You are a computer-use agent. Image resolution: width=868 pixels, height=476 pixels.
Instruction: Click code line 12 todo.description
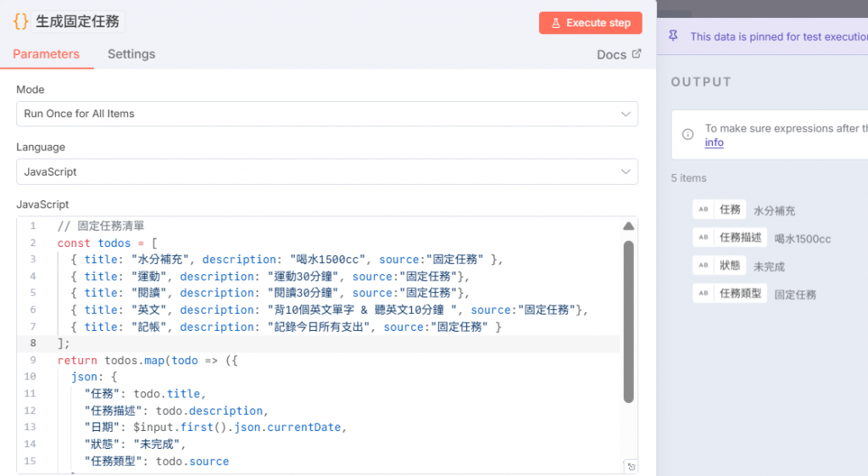(x=176, y=411)
